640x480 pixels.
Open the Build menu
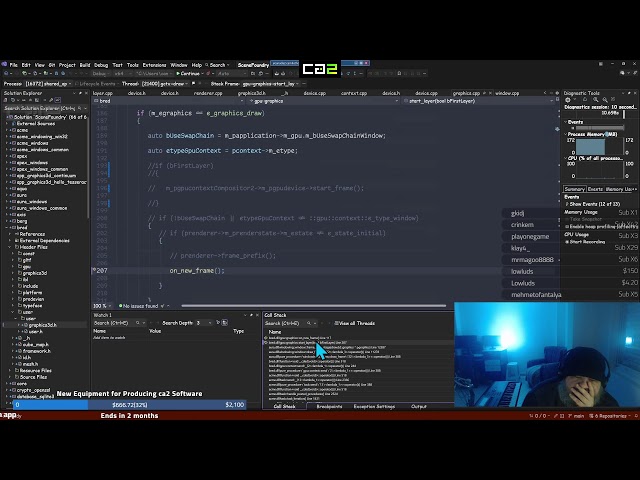(85, 65)
